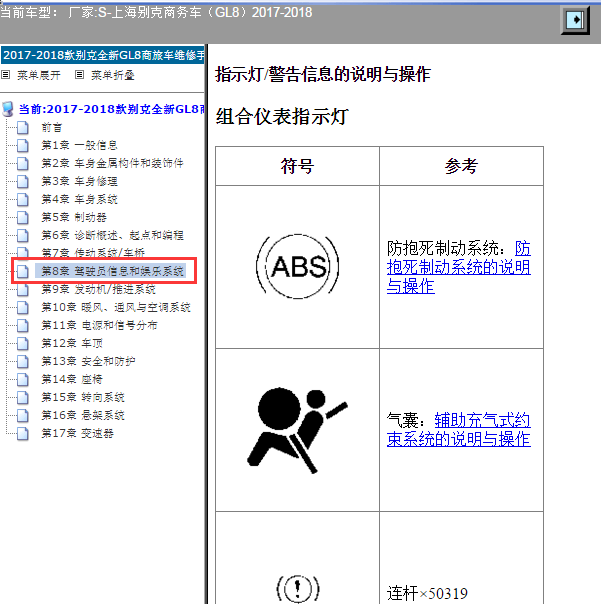Click the page icon beside 第12章

pos(23,343)
